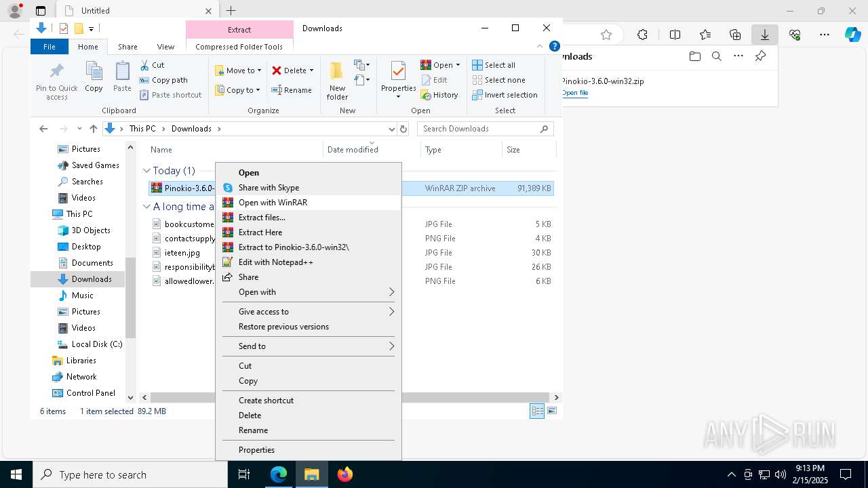Viewport: 868px width, 488px height.
Task: Click Invert selection in ribbon
Action: point(505,95)
